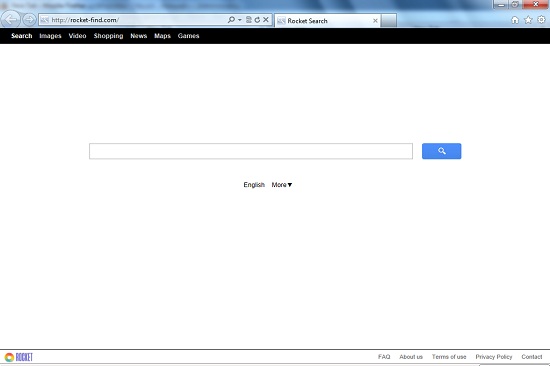Open News in the navigation bar
550x366 pixels.
tap(139, 36)
